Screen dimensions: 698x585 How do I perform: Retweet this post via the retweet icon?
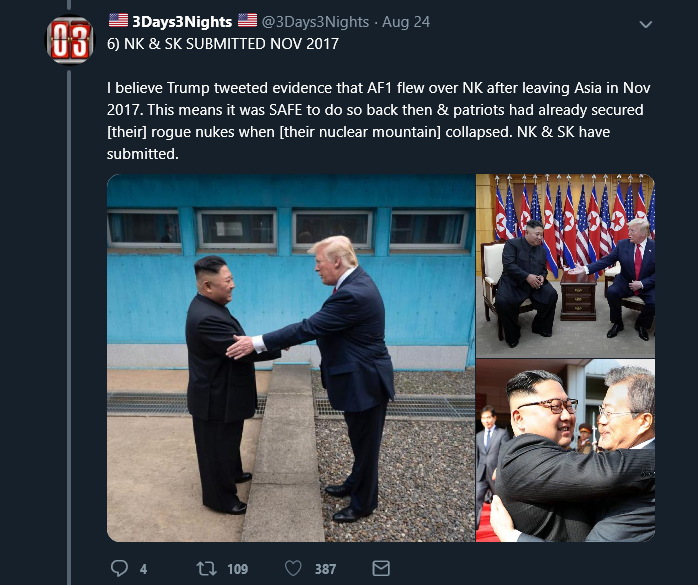tap(207, 569)
